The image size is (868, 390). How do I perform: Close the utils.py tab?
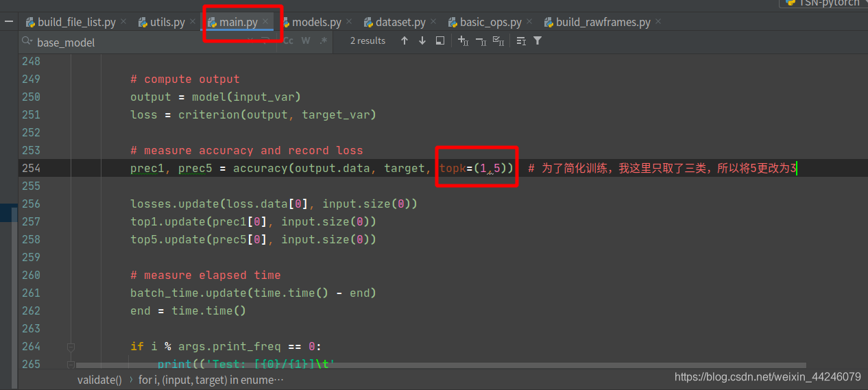tap(193, 22)
